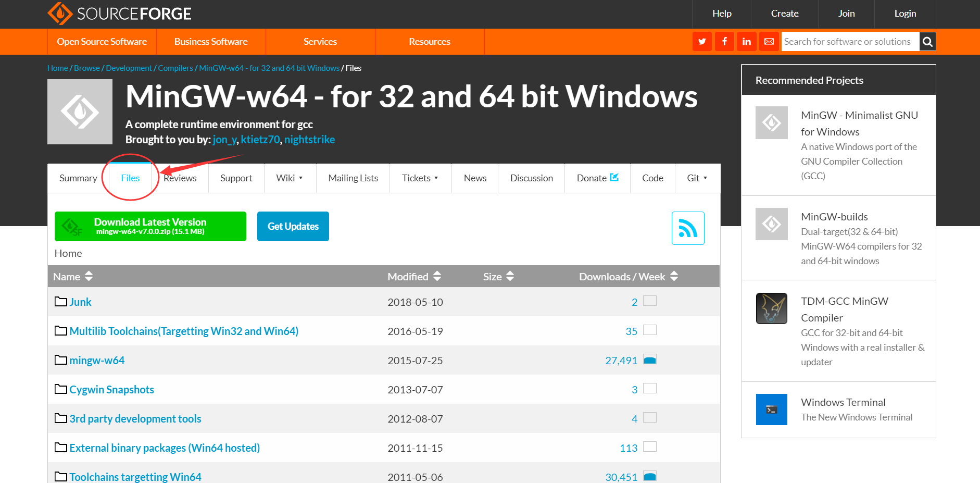This screenshot has width=980, height=483.
Task: Open the LinkedIn social icon
Action: tap(747, 42)
